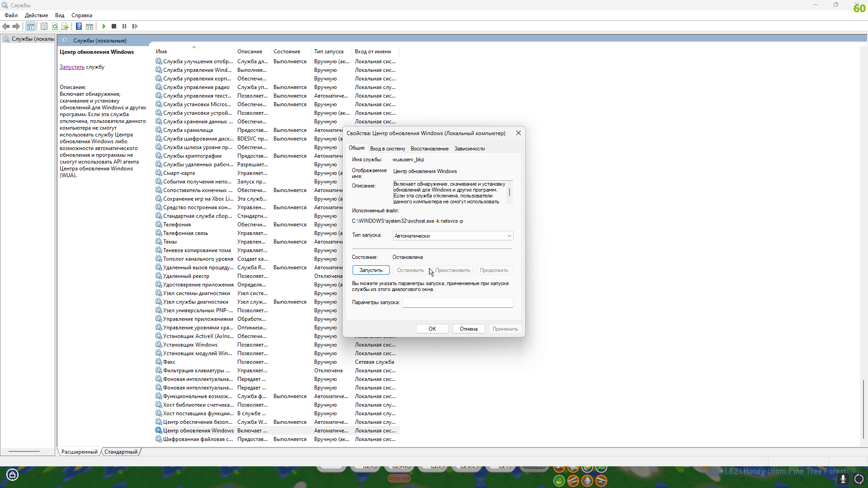This screenshot has height=488, width=868.
Task: Click the Properties toolbar icon
Action: (44, 26)
